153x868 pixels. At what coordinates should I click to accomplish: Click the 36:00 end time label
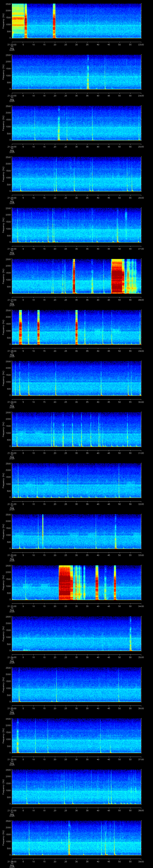pos(141,708)
